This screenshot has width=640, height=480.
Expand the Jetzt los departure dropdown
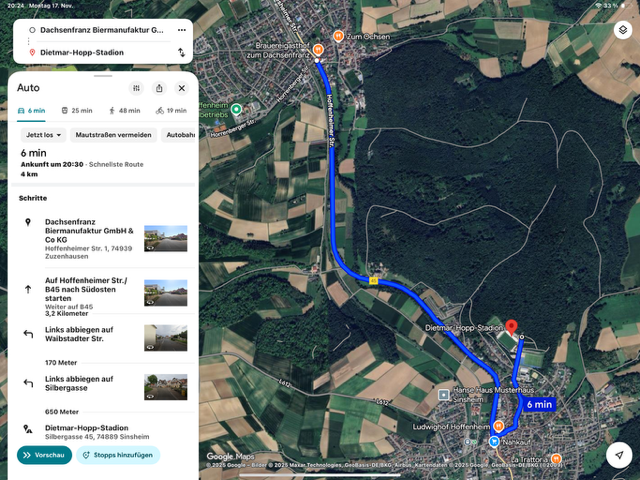click(43, 135)
